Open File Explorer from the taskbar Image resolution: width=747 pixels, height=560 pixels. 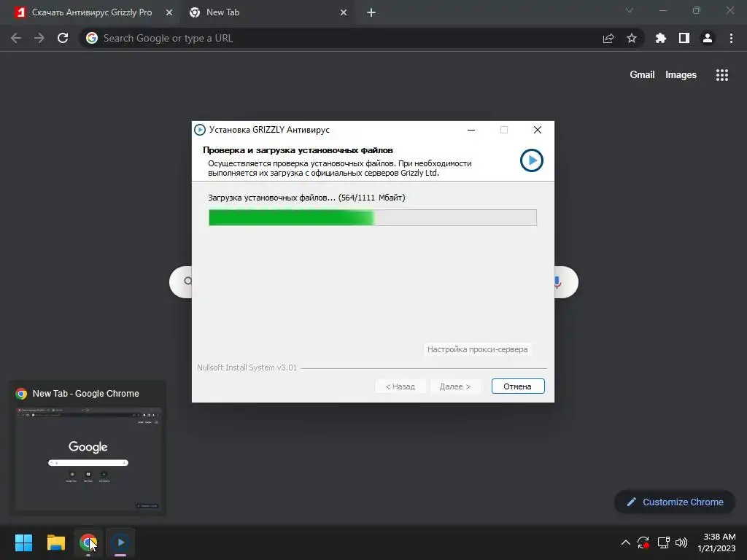point(55,542)
